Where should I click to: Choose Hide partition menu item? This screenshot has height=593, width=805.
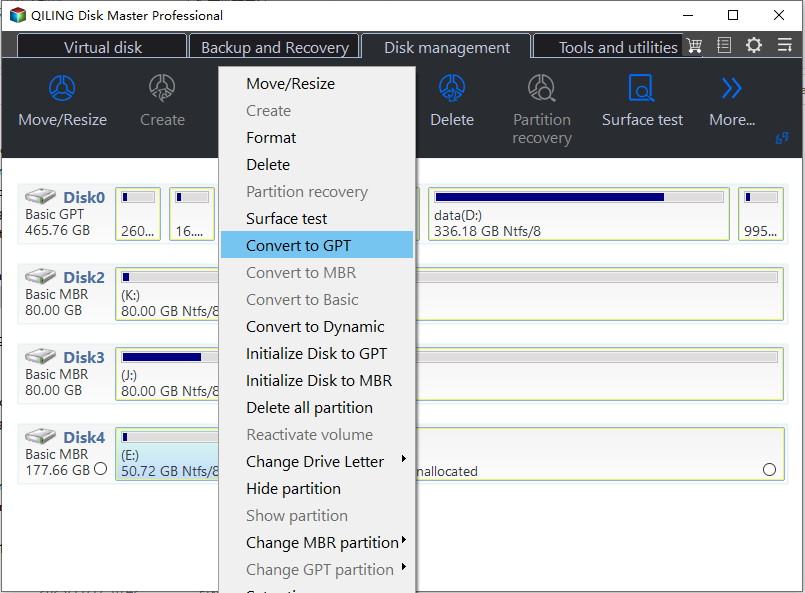317,489
